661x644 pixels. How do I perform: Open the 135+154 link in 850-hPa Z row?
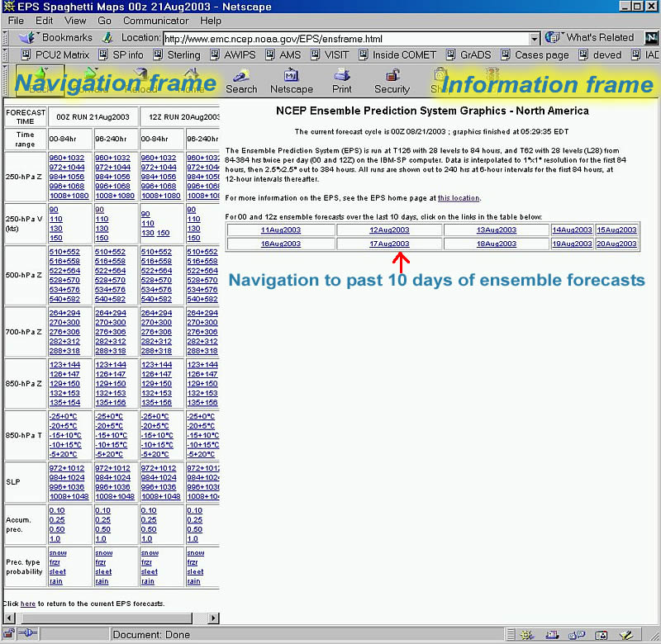click(64, 403)
